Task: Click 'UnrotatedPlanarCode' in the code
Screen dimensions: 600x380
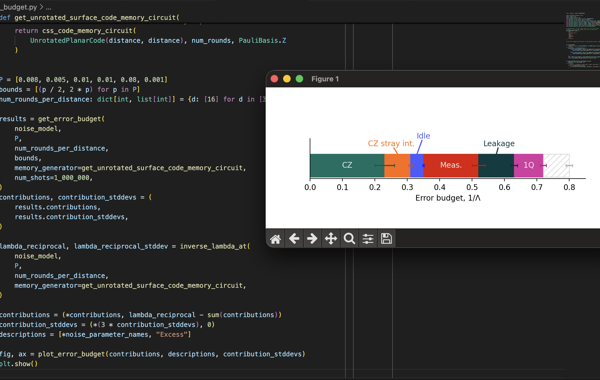Action: (67, 41)
